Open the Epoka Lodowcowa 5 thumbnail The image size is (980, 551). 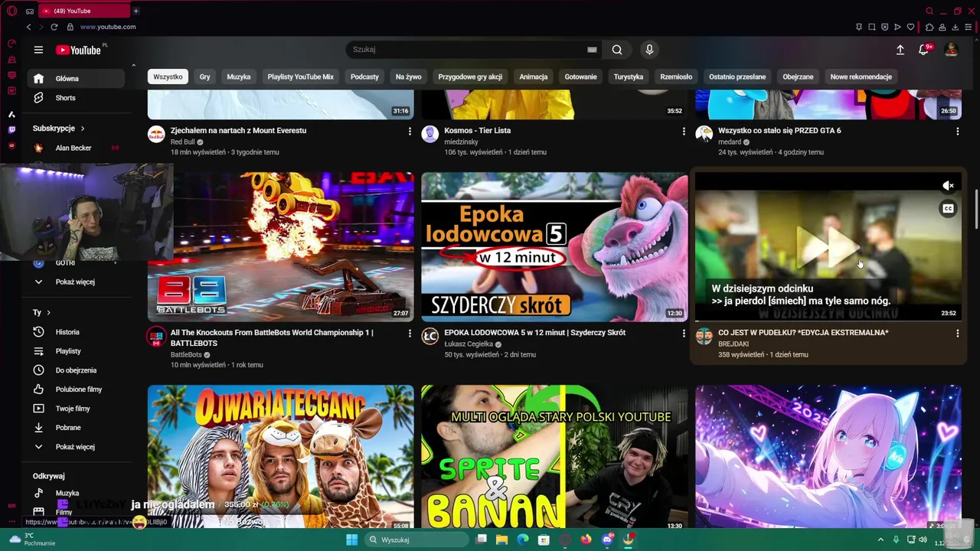tap(554, 246)
